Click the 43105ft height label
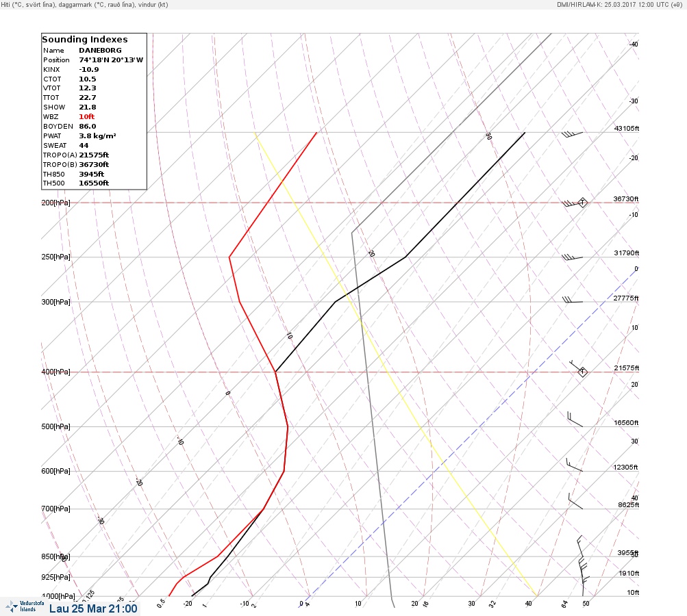Viewport: 687px width, 616px height. point(627,128)
